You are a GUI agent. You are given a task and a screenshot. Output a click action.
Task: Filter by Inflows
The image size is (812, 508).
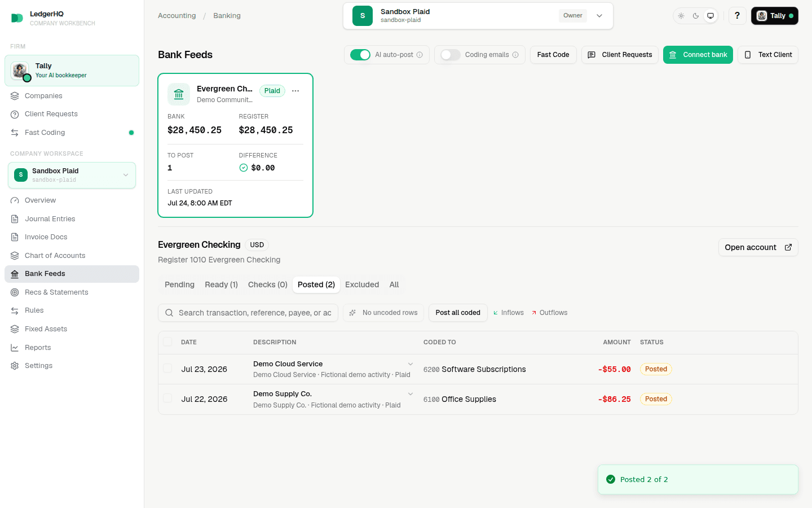(508, 313)
